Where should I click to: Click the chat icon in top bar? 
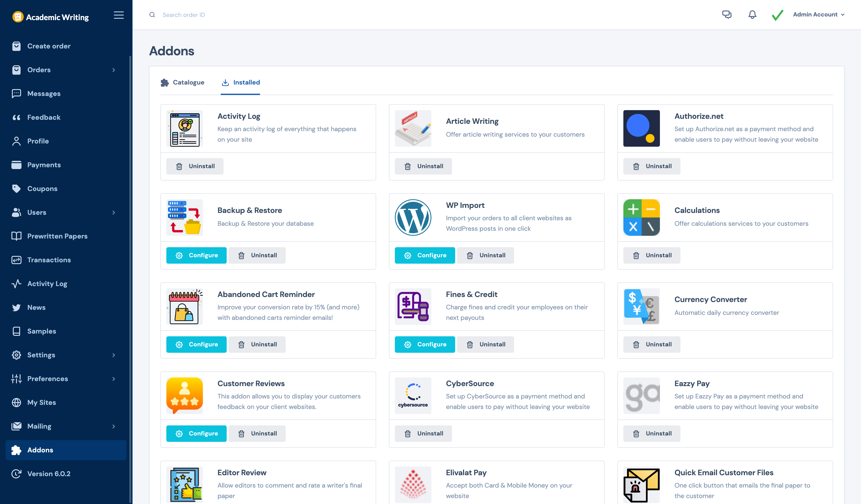point(727,15)
